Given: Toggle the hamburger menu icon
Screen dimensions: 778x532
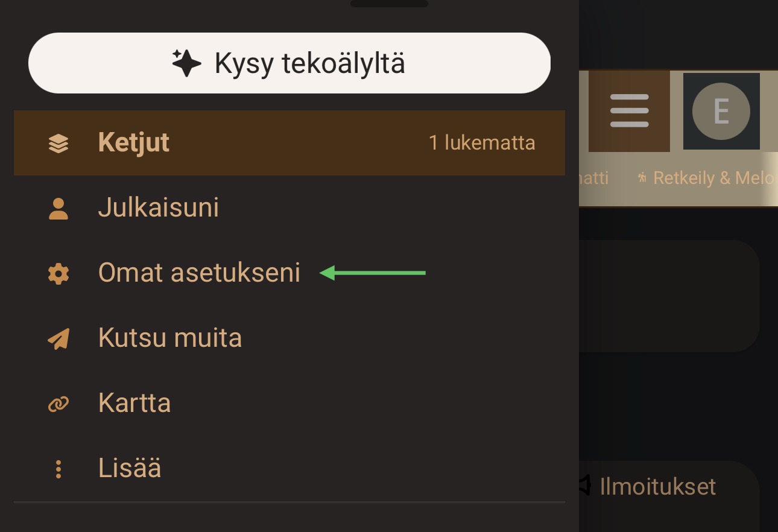Looking at the screenshot, I should (629, 111).
